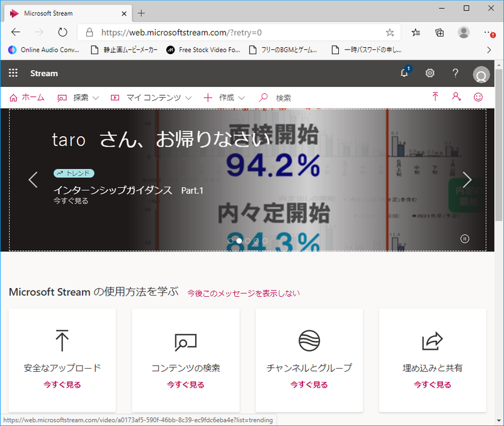This screenshot has width=504, height=426.
Task: Open the browser profile icon
Action: point(464,33)
